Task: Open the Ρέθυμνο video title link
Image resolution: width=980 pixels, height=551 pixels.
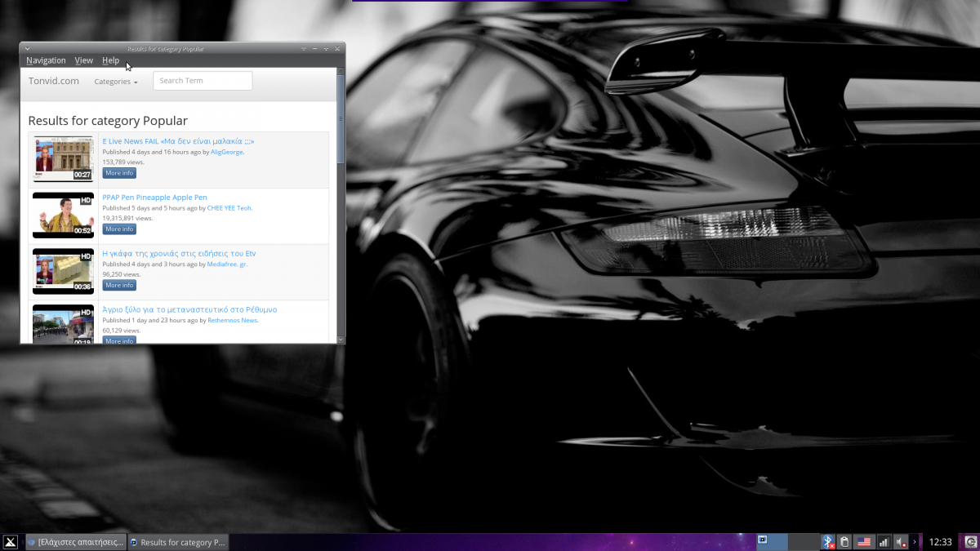Action: click(x=189, y=310)
